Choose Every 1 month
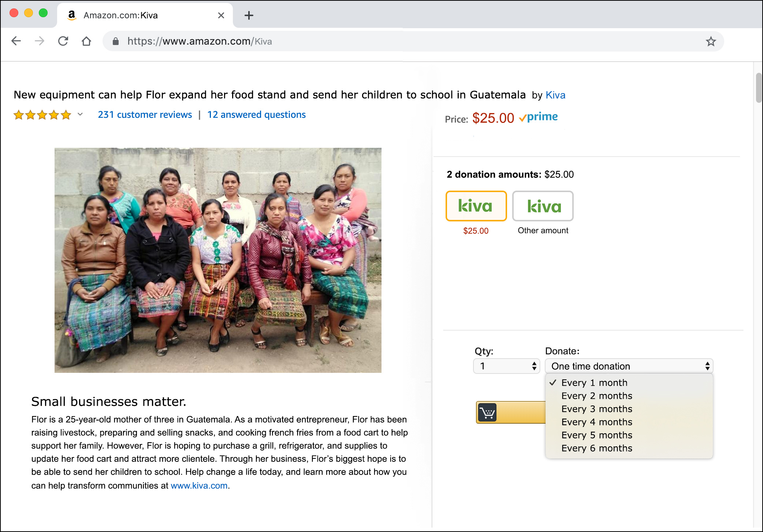This screenshot has height=532, width=763. point(629,383)
